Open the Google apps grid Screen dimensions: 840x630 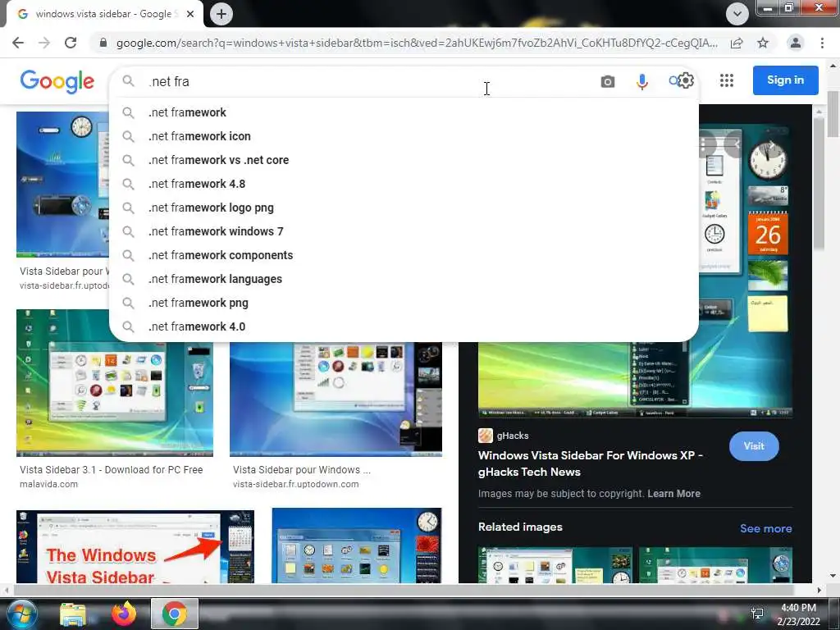tap(727, 80)
